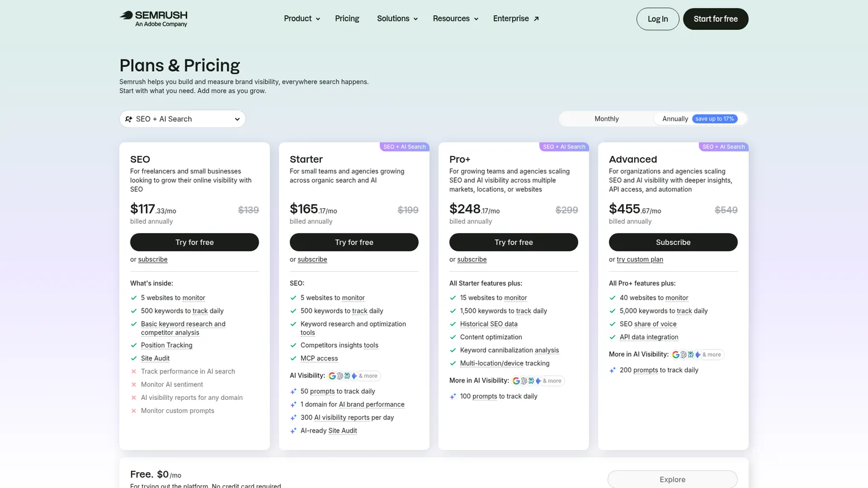Click the SEO + AI Search selector icon
The width and height of the screenshot is (868, 488).
point(129,119)
